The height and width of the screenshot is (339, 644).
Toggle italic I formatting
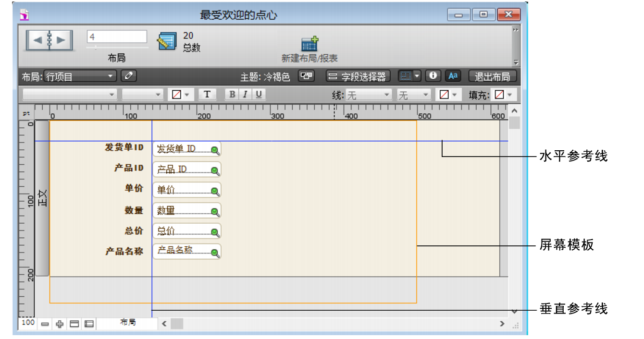(245, 94)
